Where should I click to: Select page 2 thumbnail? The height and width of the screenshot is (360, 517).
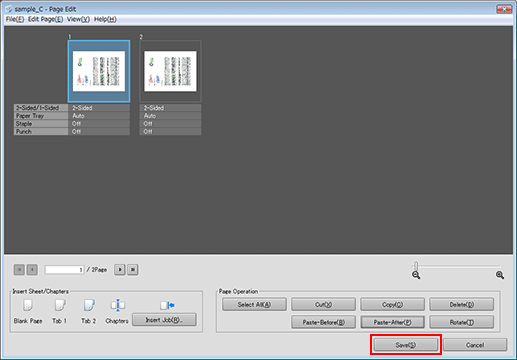(170, 71)
